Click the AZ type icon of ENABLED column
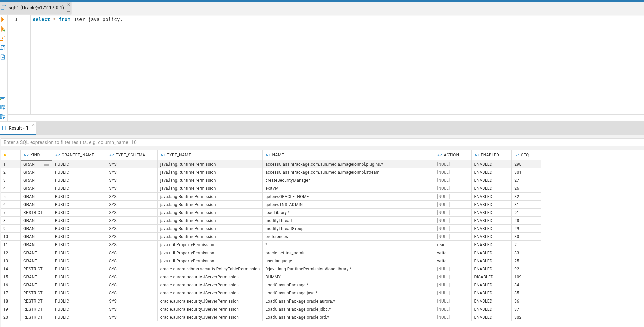Viewport: 644px width, 327px height. [477, 155]
